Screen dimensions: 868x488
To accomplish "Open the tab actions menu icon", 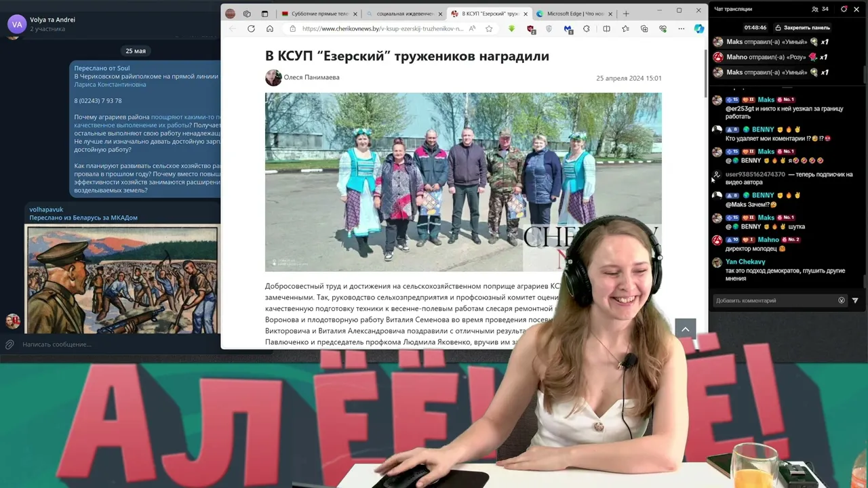I will click(264, 14).
